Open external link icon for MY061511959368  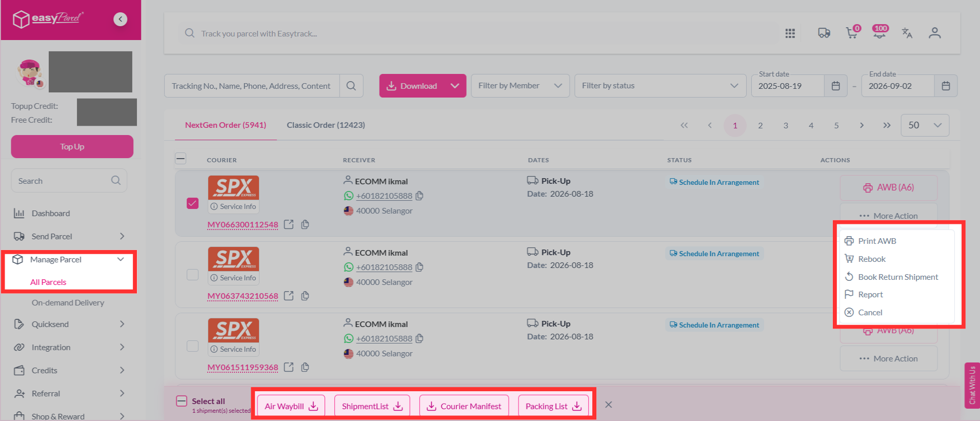[x=289, y=367]
